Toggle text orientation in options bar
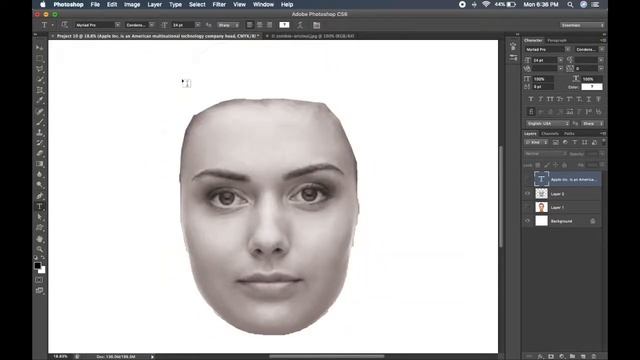The width and height of the screenshot is (640, 360). (x=64, y=25)
